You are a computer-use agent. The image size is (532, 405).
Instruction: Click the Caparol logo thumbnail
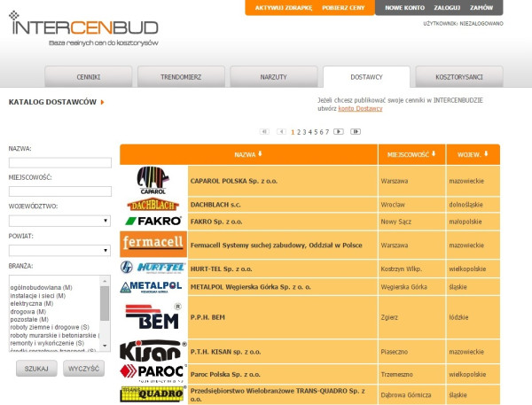(x=153, y=181)
